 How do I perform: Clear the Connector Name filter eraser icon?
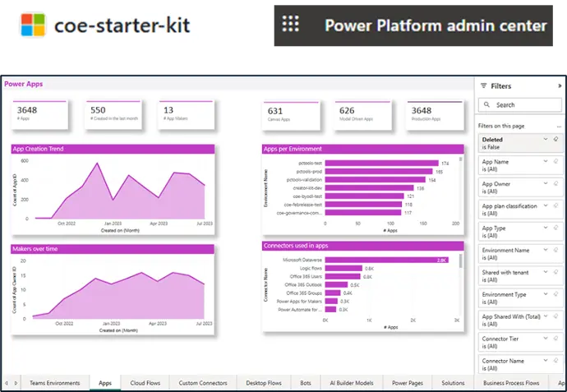(x=555, y=360)
